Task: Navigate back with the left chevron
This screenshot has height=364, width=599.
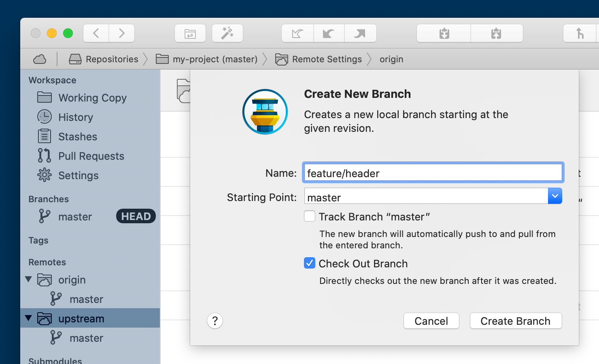Action: (x=96, y=33)
